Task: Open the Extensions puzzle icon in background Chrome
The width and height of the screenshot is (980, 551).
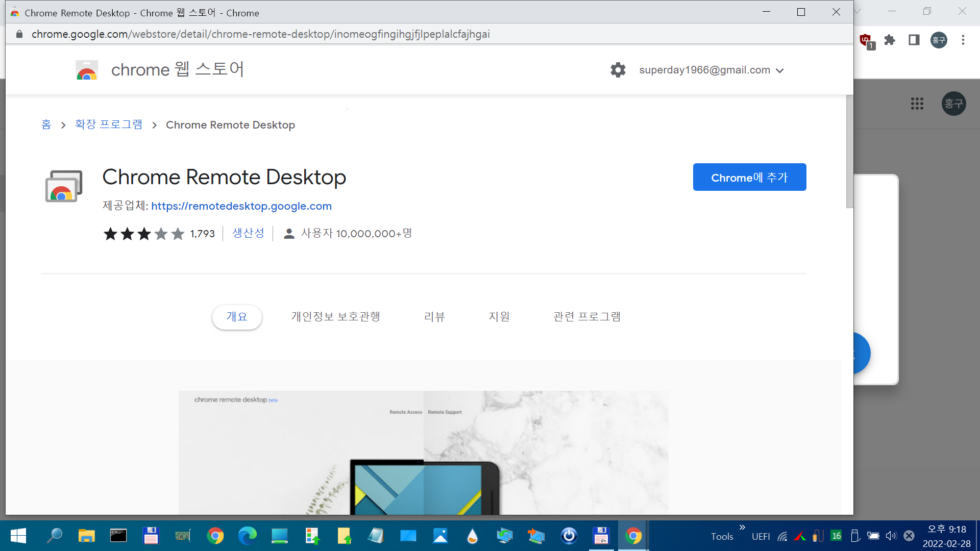Action: tap(890, 40)
